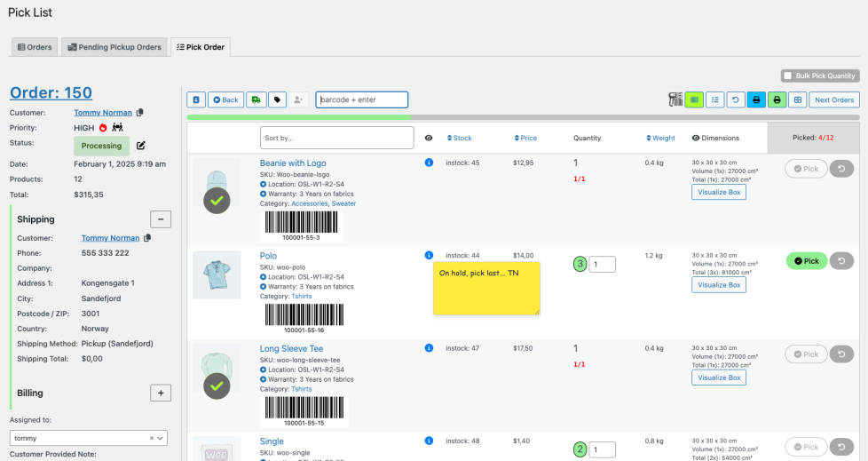Click the barcode input field

coord(361,100)
